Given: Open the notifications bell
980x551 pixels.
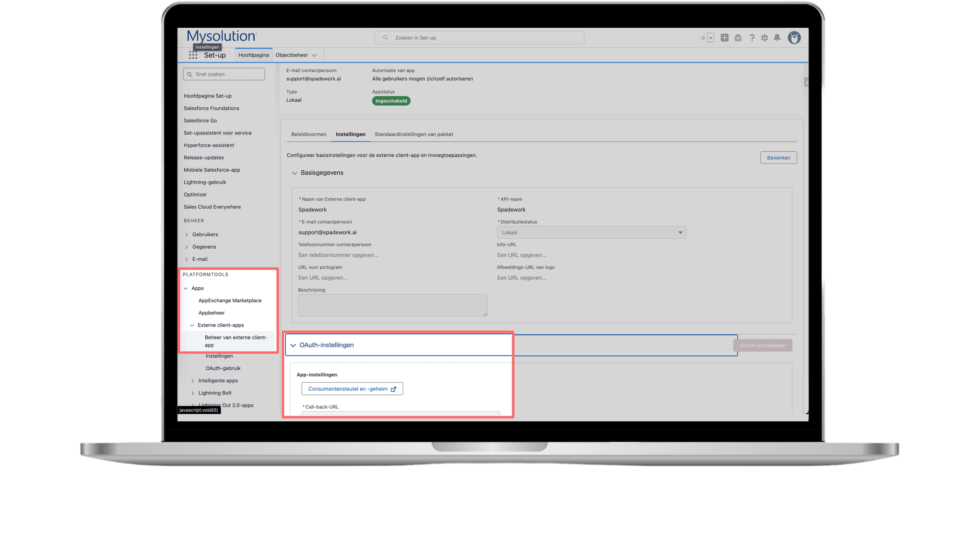Looking at the screenshot, I should point(777,38).
